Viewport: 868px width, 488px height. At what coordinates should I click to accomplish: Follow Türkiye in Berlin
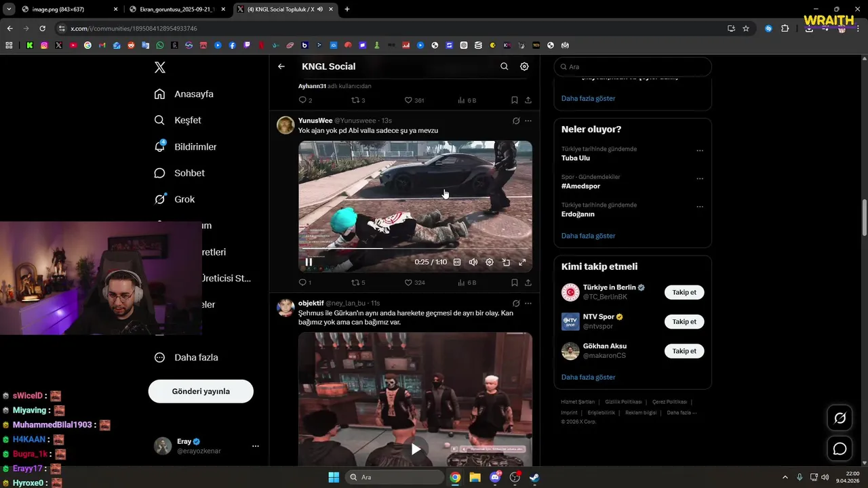coord(684,292)
